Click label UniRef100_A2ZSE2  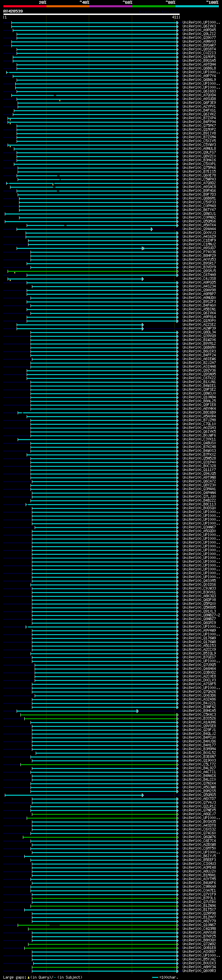pos(199,324)
